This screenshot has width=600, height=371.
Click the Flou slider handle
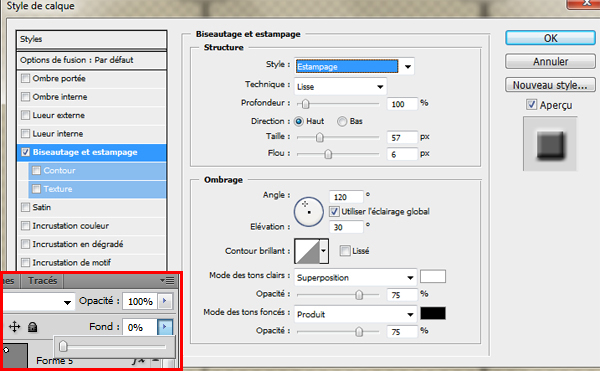(x=328, y=154)
